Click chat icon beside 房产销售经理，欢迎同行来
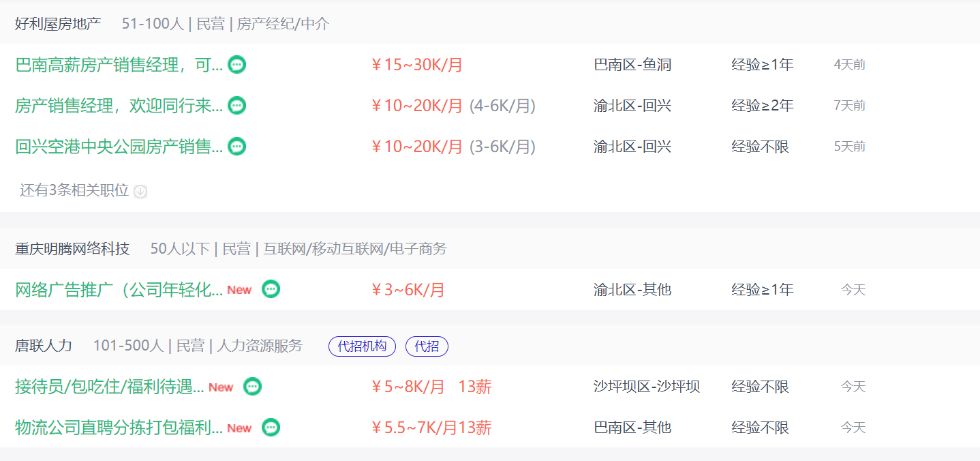The image size is (980, 461). (x=236, y=106)
